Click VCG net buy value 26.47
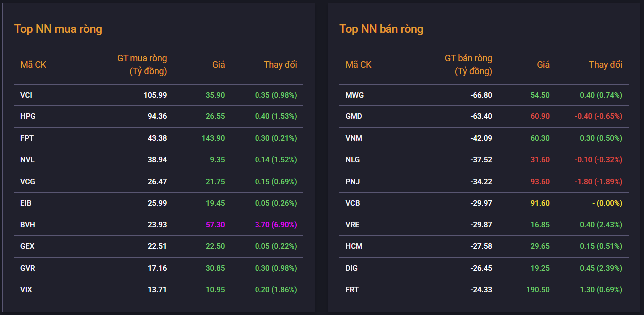The image size is (644, 315). (x=157, y=181)
